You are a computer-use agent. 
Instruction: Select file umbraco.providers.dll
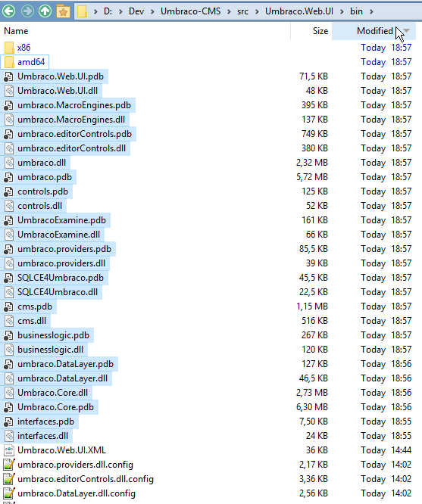(61, 263)
